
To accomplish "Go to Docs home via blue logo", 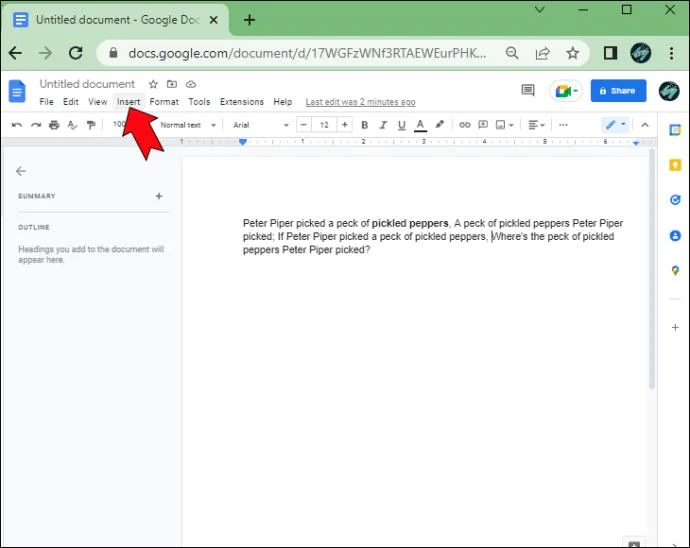I will (17, 91).
